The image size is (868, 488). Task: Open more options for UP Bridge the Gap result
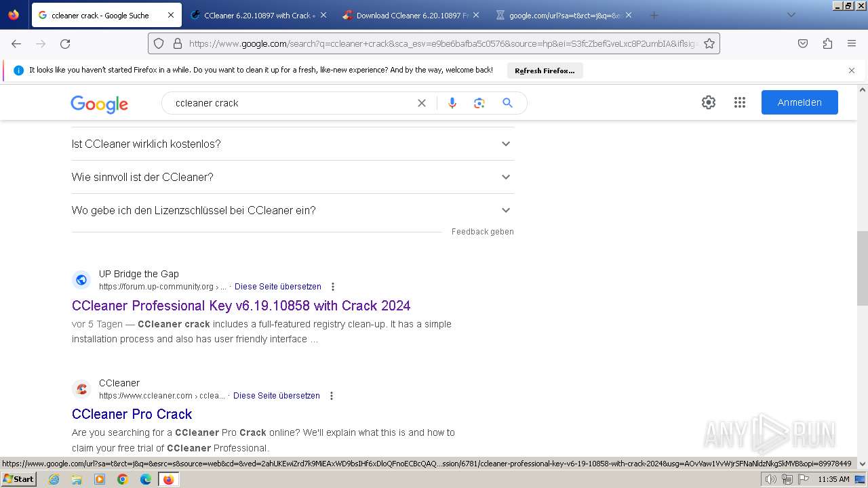(x=333, y=287)
